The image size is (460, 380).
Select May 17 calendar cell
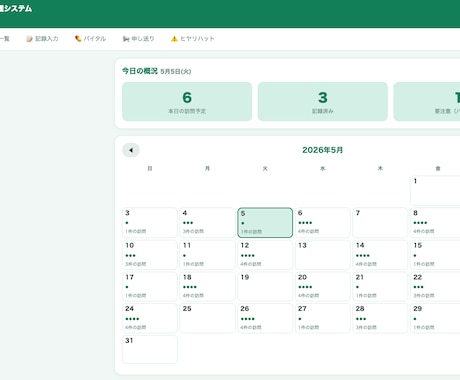(x=150, y=286)
